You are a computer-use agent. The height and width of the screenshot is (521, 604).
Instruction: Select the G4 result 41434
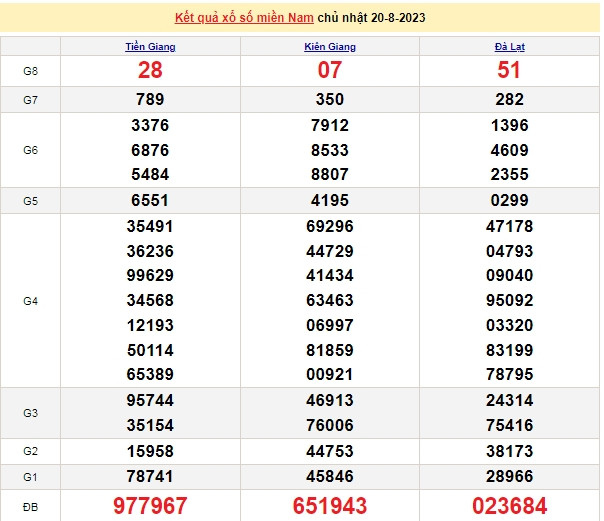pyautogui.click(x=329, y=276)
